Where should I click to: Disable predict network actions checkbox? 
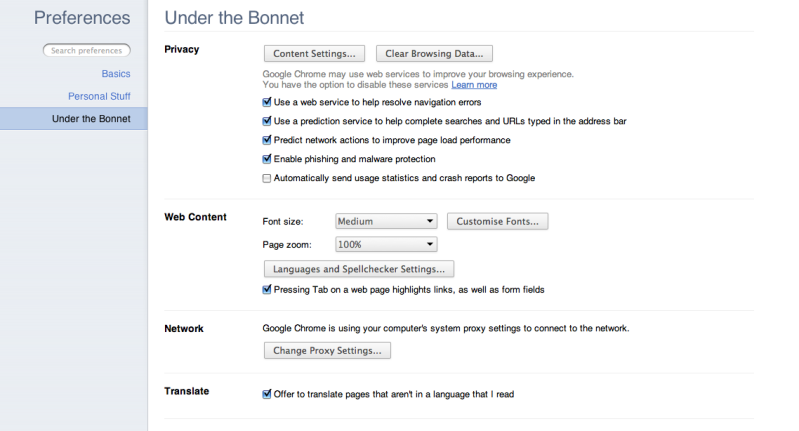click(x=267, y=140)
